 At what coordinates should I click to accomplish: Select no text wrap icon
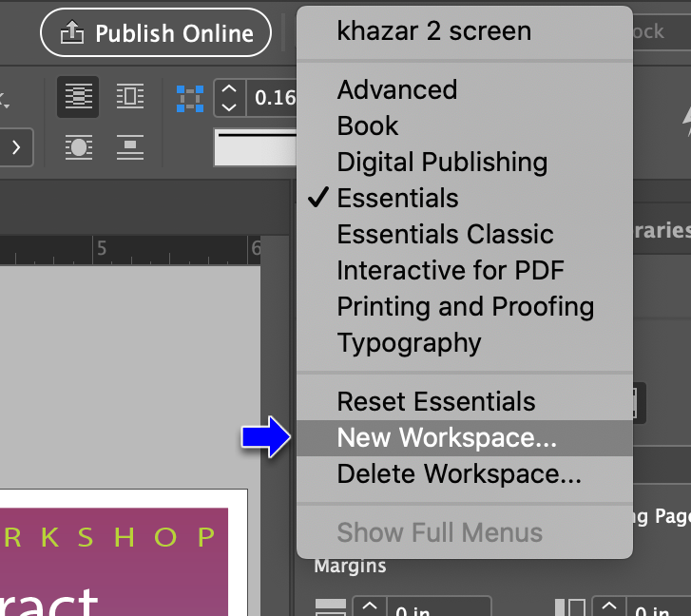(x=78, y=97)
